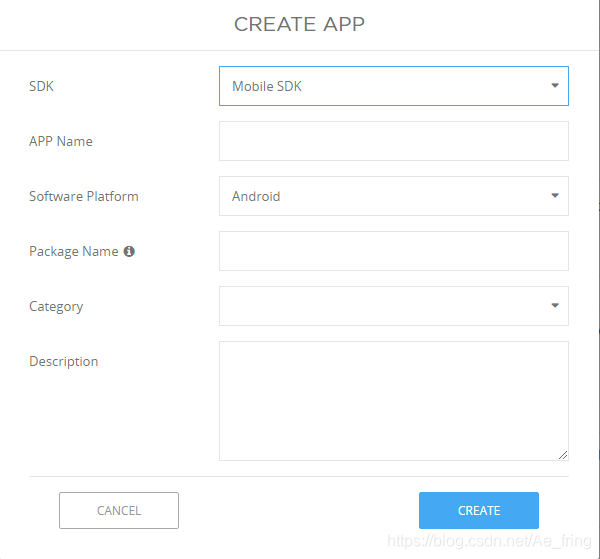Image resolution: width=600 pixels, height=559 pixels.
Task: Open the Category dropdown
Action: (394, 306)
